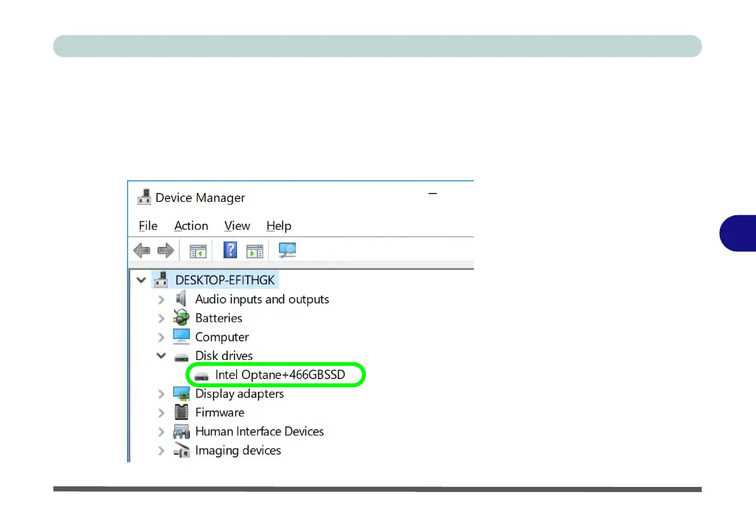The height and width of the screenshot is (532, 756).
Task: Expand the Human Interface Devices node
Action: (x=161, y=432)
